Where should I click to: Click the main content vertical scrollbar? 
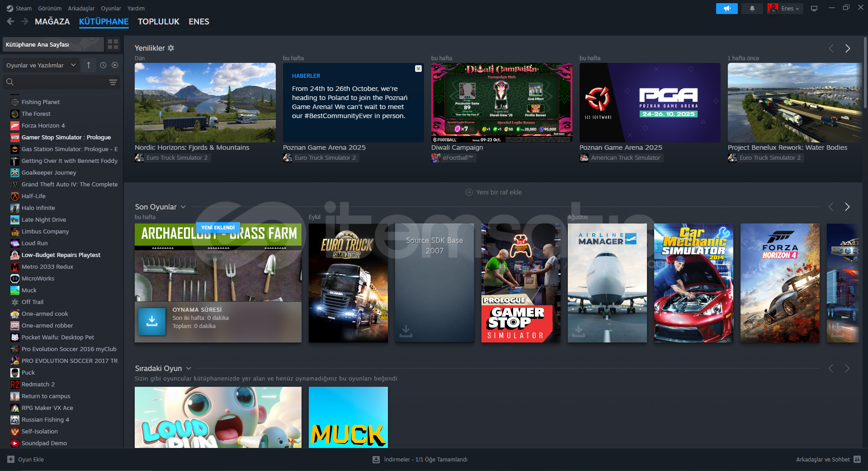coord(865,72)
